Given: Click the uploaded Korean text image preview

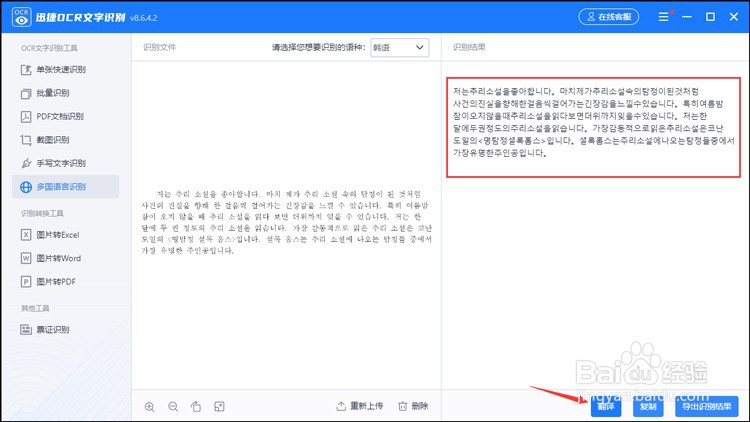Looking at the screenshot, I should coord(286,222).
